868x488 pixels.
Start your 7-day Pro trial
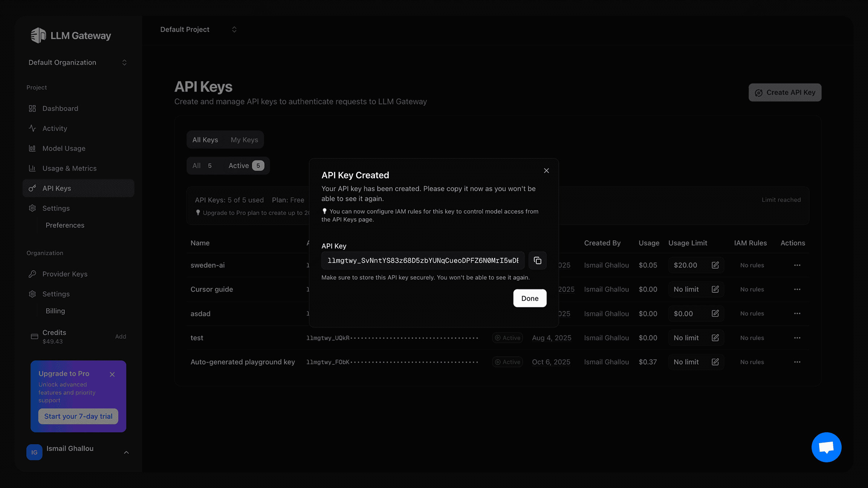click(x=78, y=416)
